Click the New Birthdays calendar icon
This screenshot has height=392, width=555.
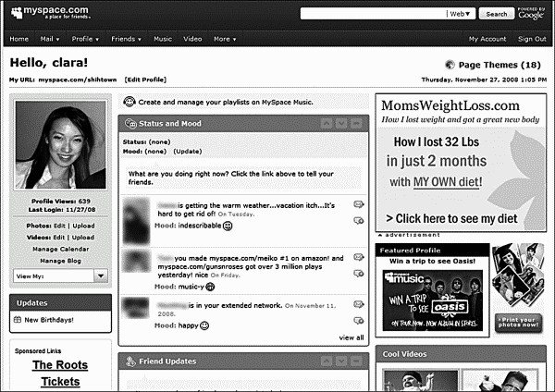coord(18,319)
